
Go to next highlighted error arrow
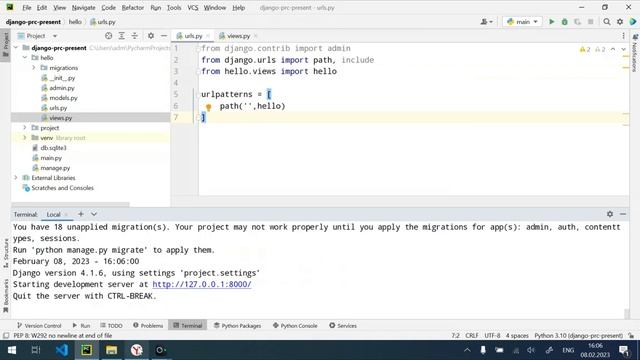click(x=623, y=49)
